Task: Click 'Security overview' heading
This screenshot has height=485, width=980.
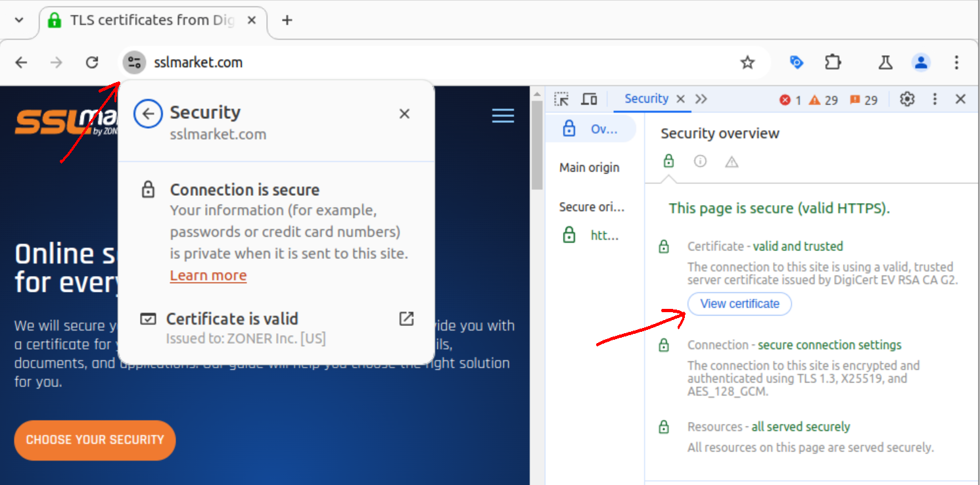Action: point(720,133)
